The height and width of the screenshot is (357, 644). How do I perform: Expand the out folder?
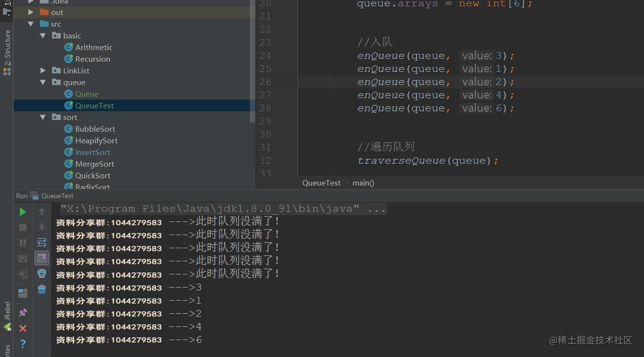[31, 12]
